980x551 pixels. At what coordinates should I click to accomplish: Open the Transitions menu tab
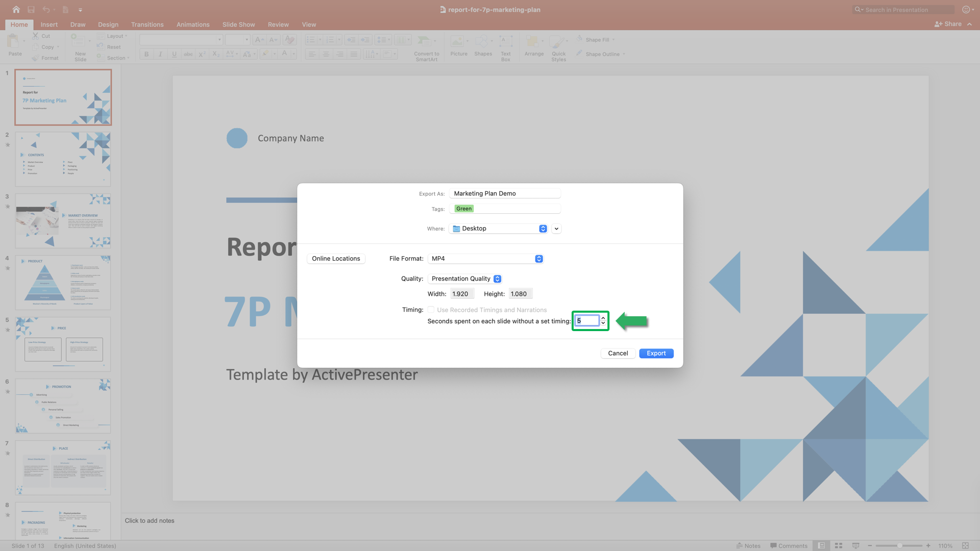tap(146, 24)
